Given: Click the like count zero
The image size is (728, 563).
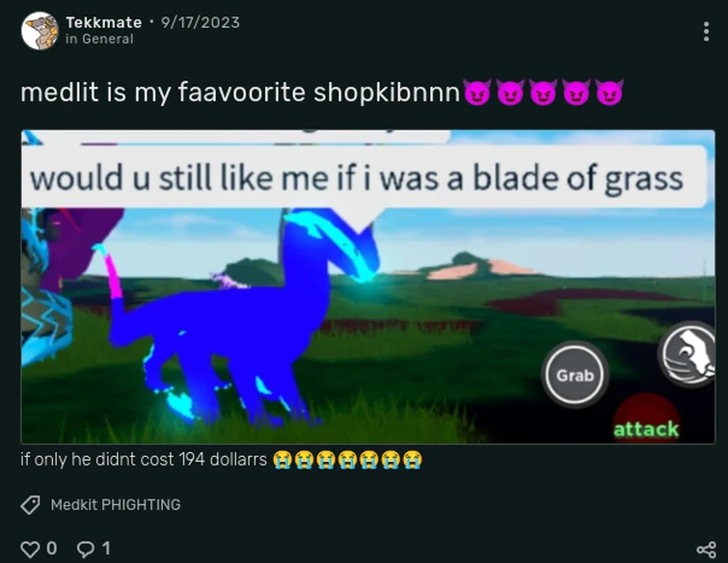Looking at the screenshot, I should [51, 549].
